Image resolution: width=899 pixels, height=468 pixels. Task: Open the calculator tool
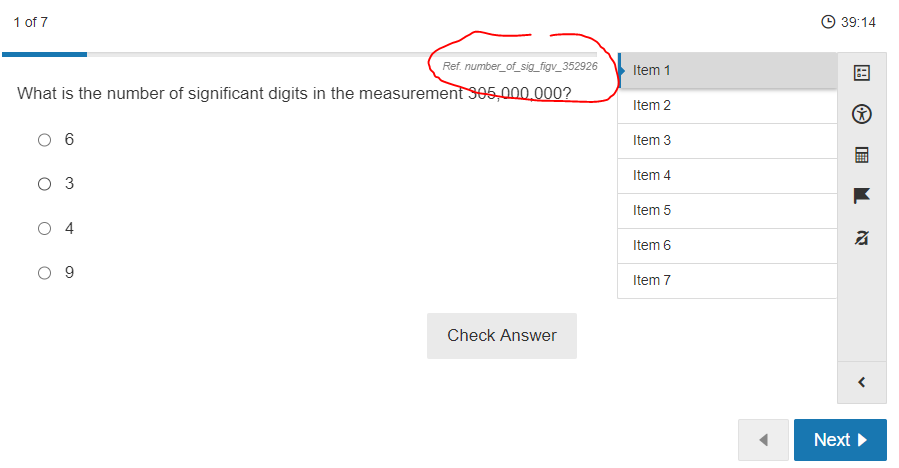[x=861, y=155]
